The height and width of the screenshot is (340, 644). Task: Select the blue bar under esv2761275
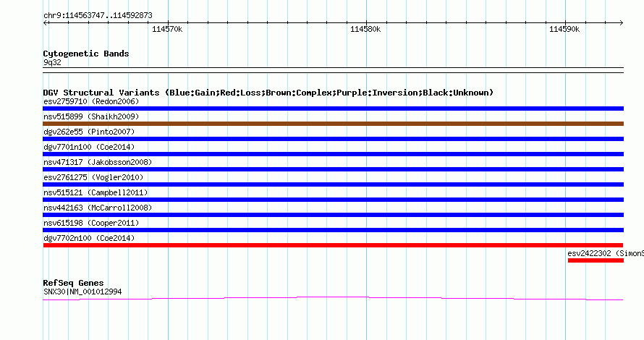[333, 184]
